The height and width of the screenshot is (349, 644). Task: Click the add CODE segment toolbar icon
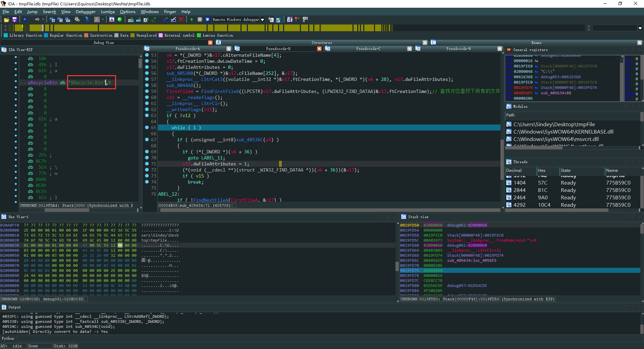(x=130, y=20)
